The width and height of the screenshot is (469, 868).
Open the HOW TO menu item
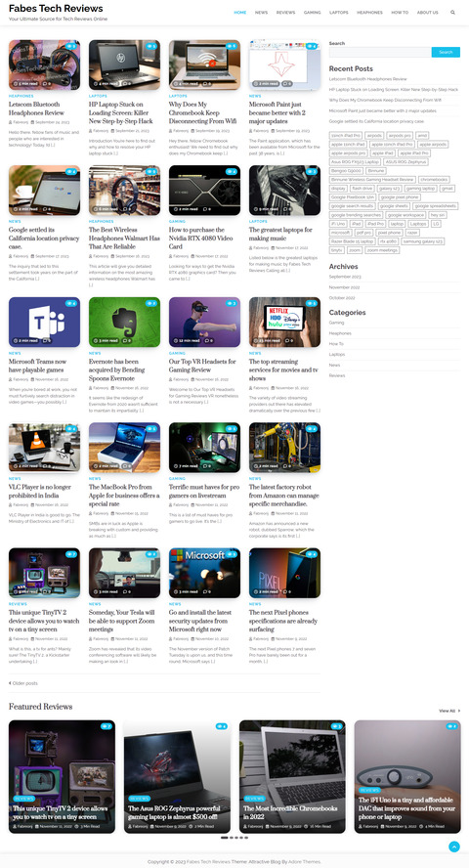coord(400,12)
